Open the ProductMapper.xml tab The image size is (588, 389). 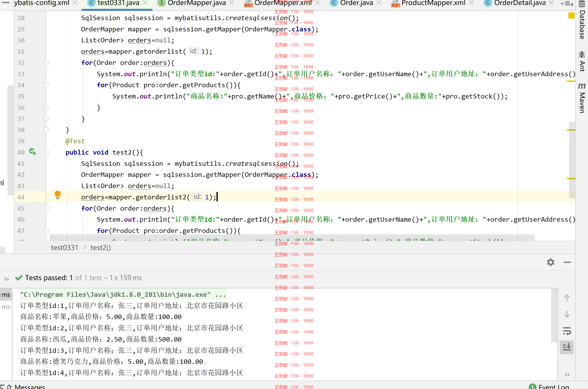point(433,3)
